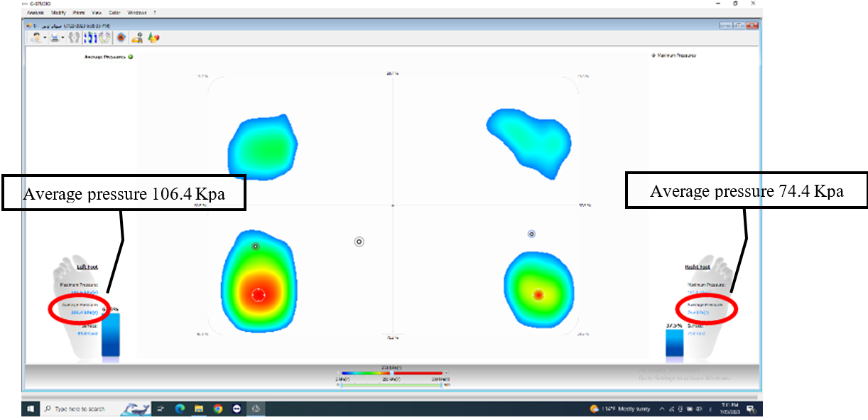Open Microsoft Edge from taskbar
The width and height of the screenshot is (868, 420).
click(x=180, y=409)
